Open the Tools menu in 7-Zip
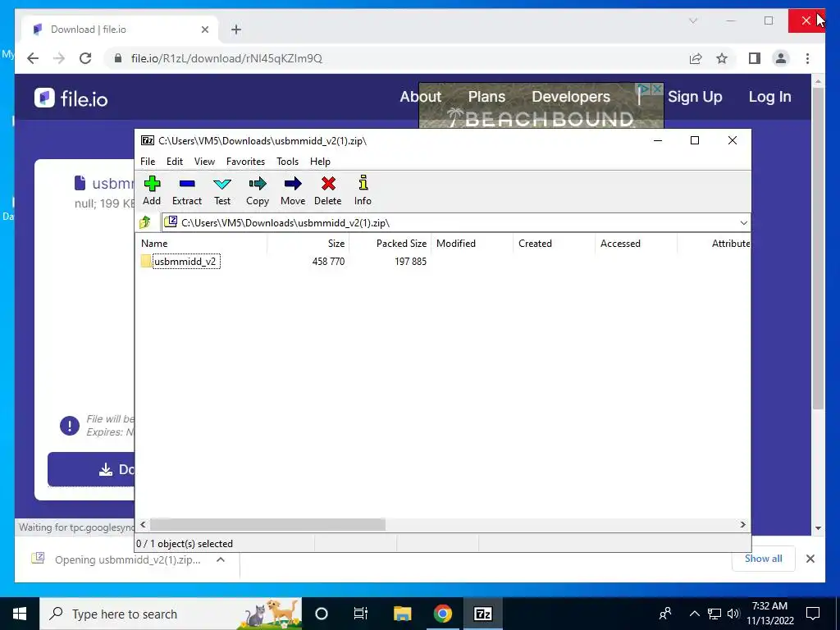 pos(287,162)
